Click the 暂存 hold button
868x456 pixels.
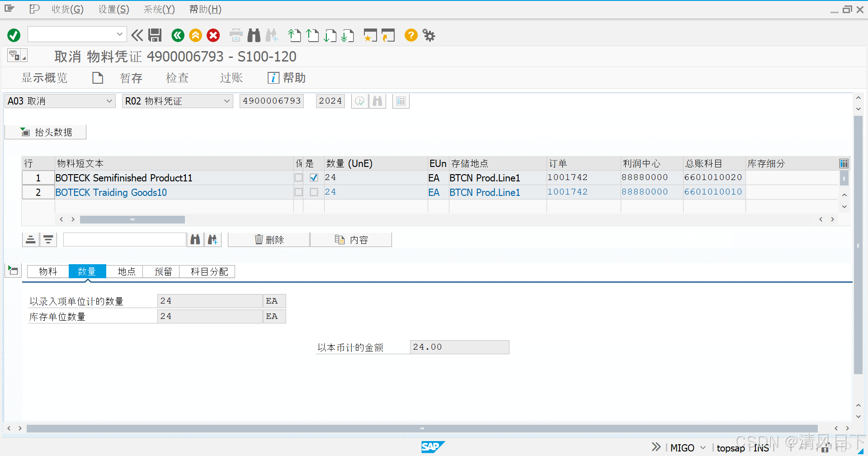[131, 78]
